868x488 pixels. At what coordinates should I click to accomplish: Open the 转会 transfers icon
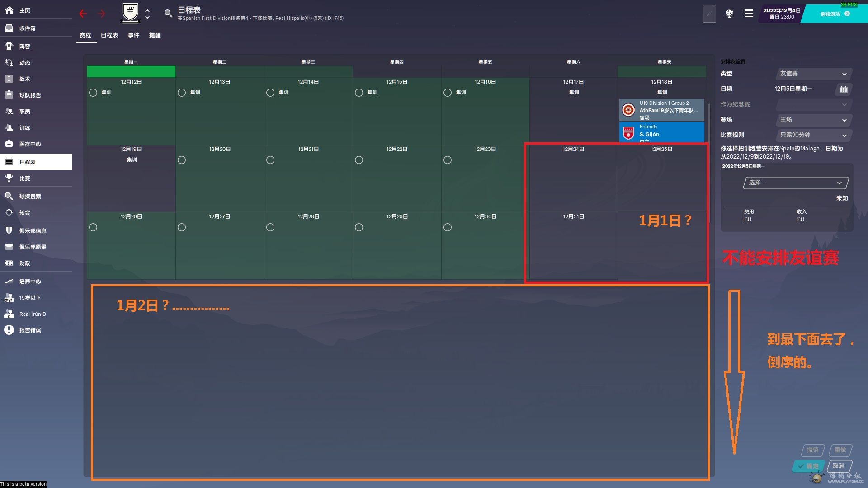click(x=9, y=212)
